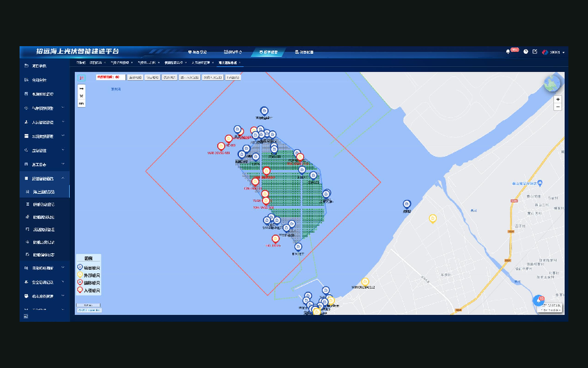Select the arrow measuring tool on map
This screenshot has height=368, width=588.
coord(82,89)
